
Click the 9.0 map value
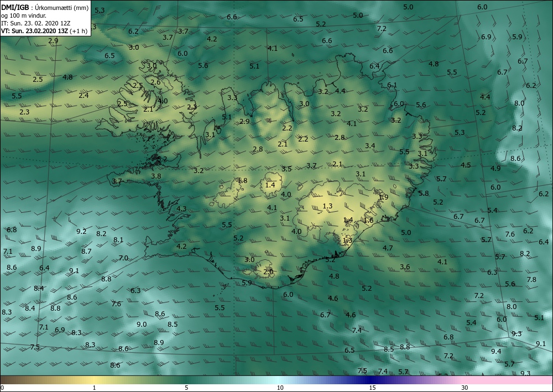[142, 325]
